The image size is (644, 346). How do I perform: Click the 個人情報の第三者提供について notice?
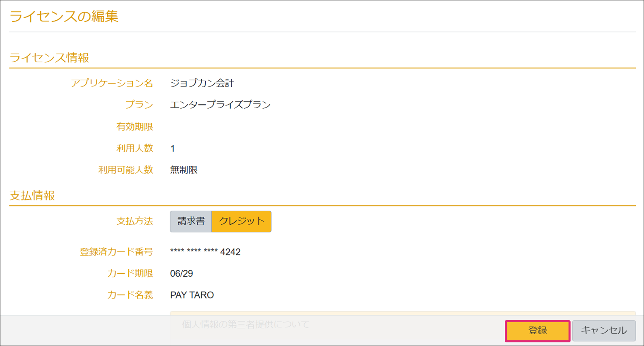[246, 325]
